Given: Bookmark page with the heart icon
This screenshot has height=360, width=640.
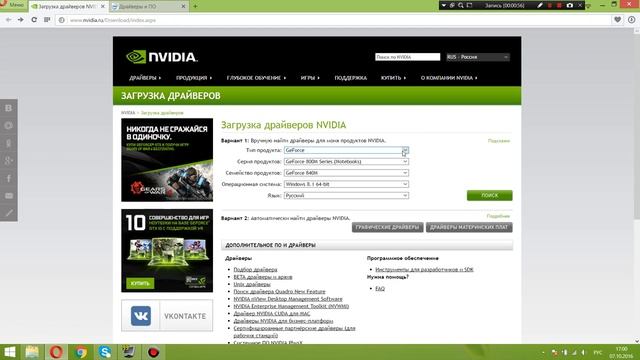Looking at the screenshot, I should (618, 20).
